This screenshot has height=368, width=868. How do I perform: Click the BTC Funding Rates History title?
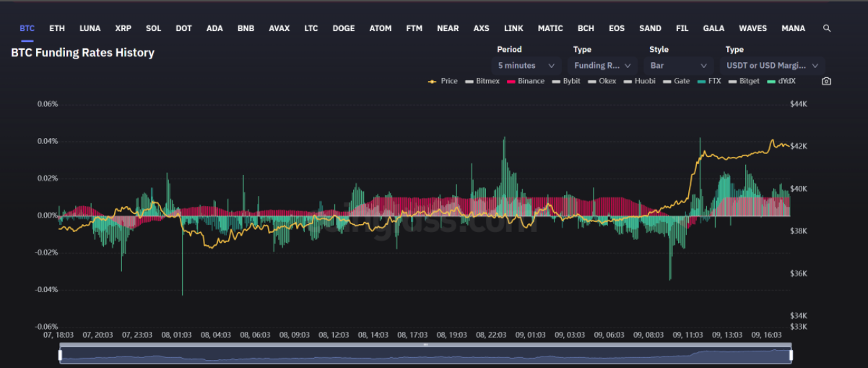click(x=82, y=53)
